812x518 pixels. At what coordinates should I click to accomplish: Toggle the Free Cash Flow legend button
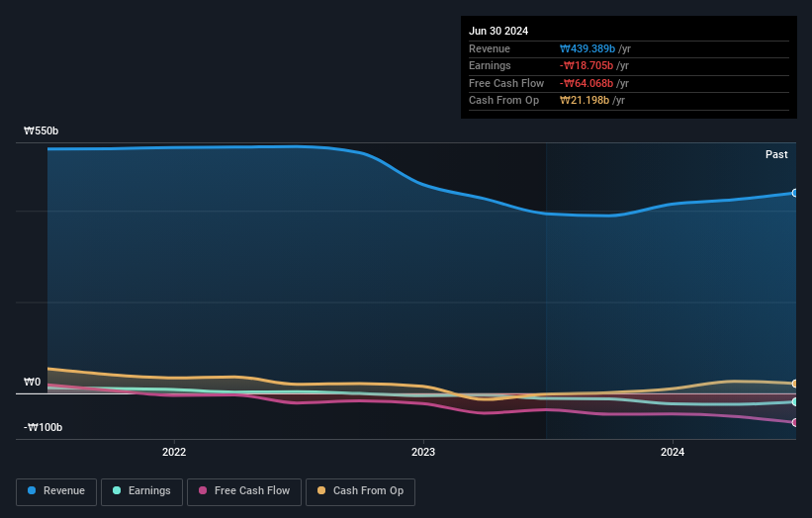[x=244, y=491]
